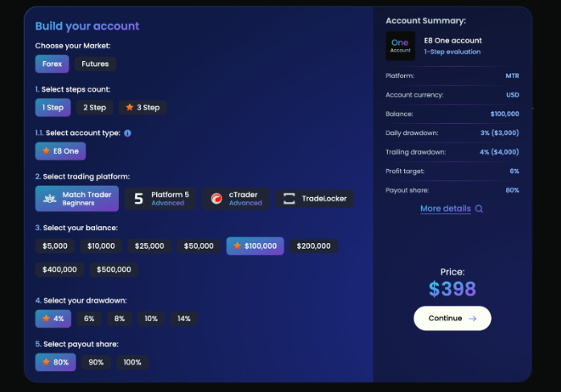The image size is (561, 392).
Task: Click the Continue button
Action: tap(452, 318)
